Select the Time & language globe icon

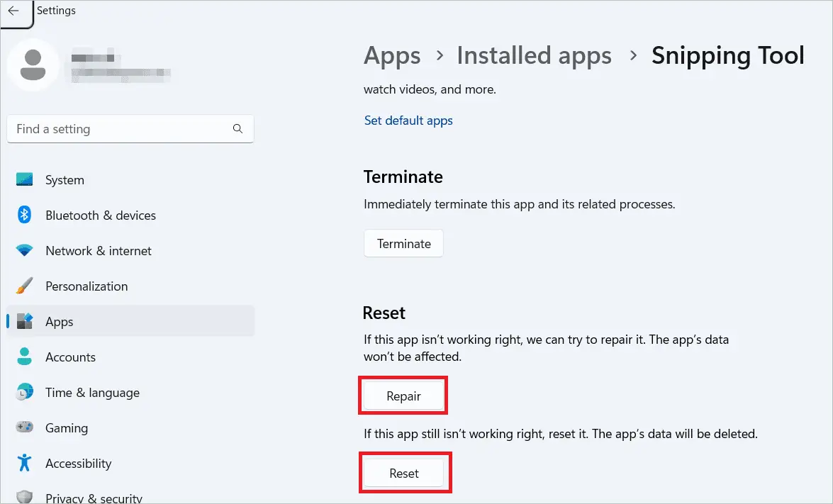click(24, 392)
